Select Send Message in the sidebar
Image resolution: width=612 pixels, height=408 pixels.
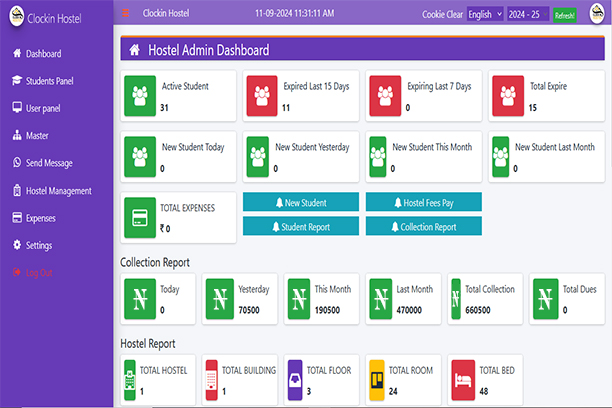pos(49,163)
